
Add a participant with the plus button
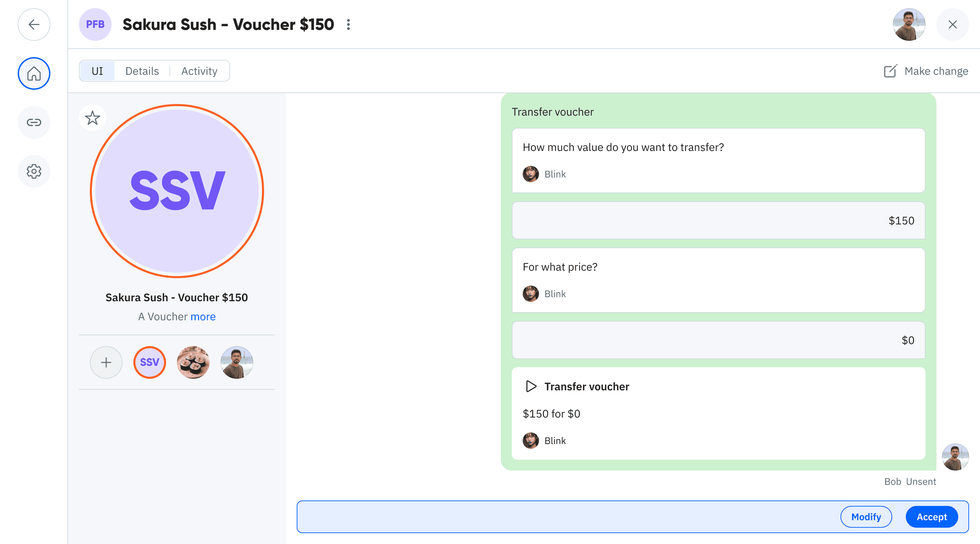click(x=106, y=362)
